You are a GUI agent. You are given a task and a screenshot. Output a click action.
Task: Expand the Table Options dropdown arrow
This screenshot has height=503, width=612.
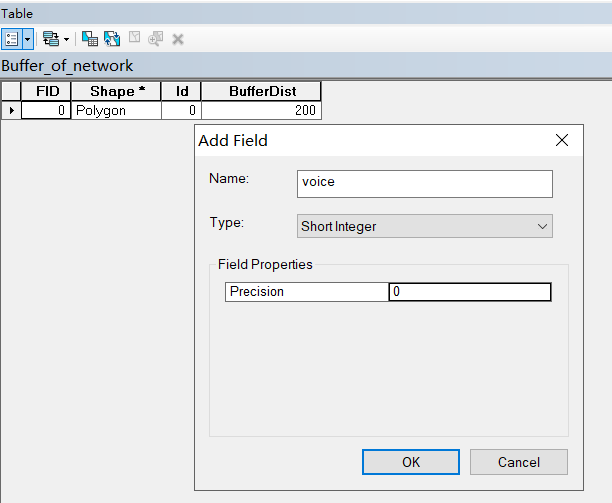click(28, 39)
